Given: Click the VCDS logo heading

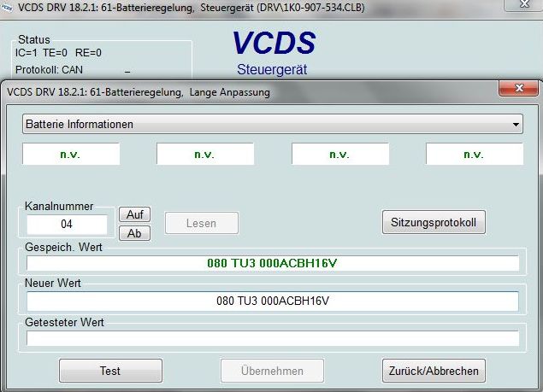Looking at the screenshot, I should click(274, 43).
